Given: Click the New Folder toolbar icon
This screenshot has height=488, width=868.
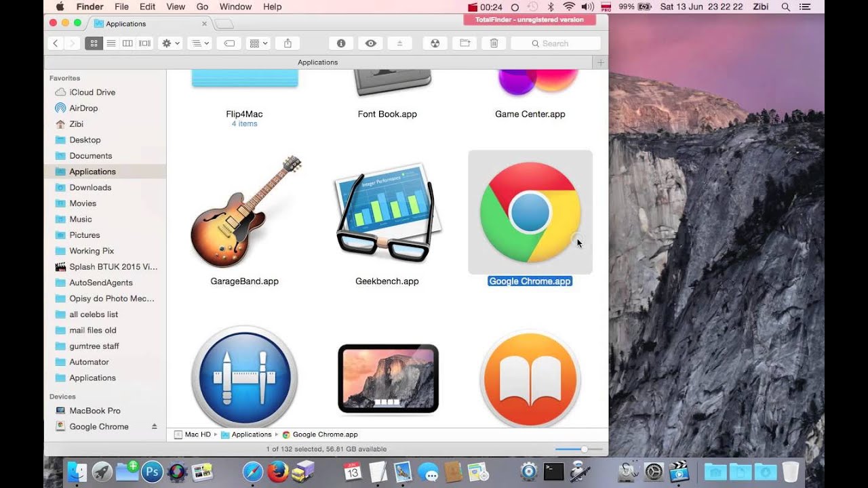Looking at the screenshot, I should (x=465, y=43).
